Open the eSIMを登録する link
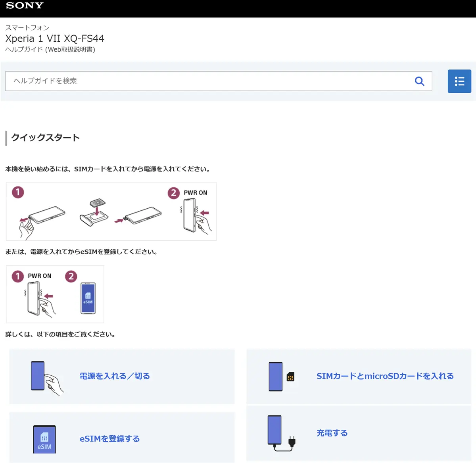This screenshot has height=463, width=476. (x=109, y=439)
